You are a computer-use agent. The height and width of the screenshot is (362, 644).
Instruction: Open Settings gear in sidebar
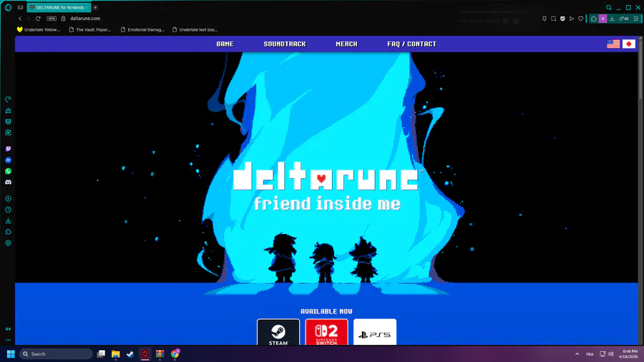(x=8, y=243)
